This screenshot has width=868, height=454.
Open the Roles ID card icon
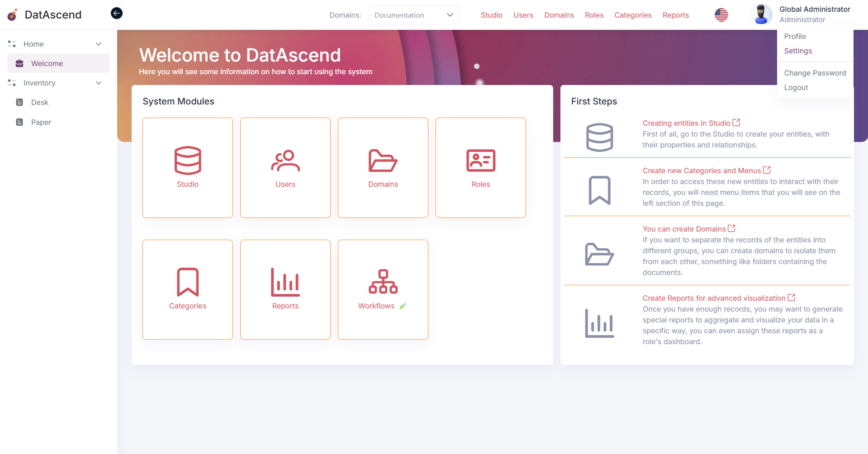point(481,161)
